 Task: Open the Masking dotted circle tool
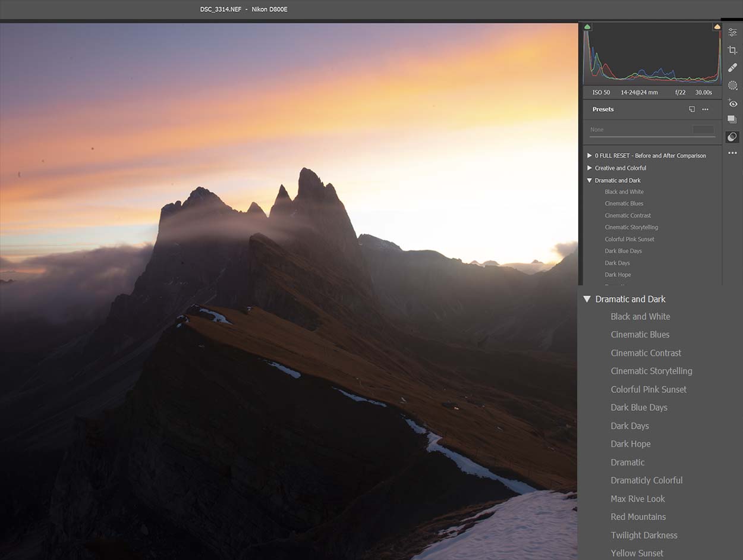(732, 85)
